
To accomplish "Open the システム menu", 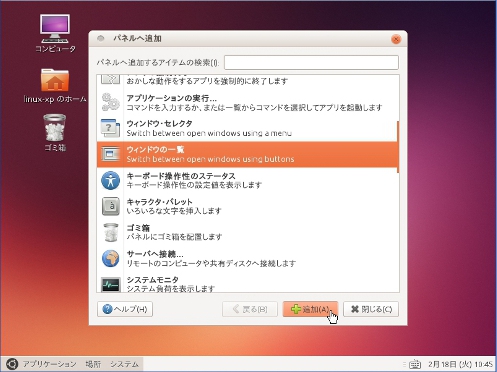I will coord(124,364).
